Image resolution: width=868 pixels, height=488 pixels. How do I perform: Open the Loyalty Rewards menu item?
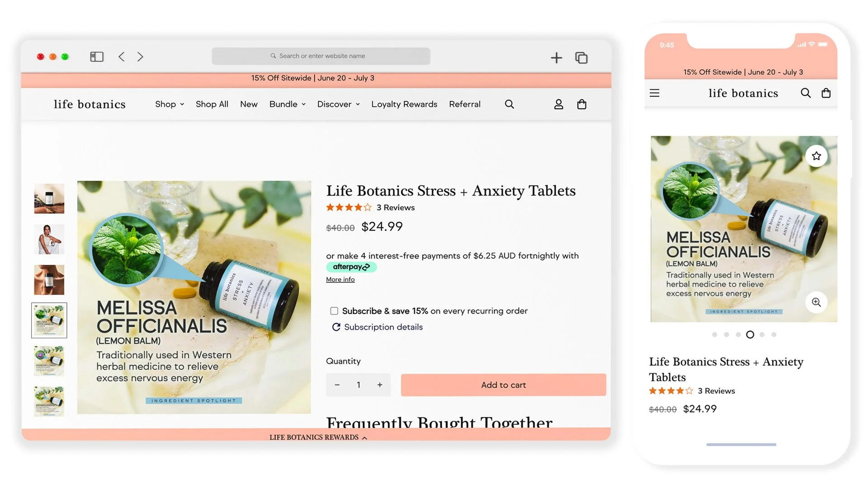404,104
